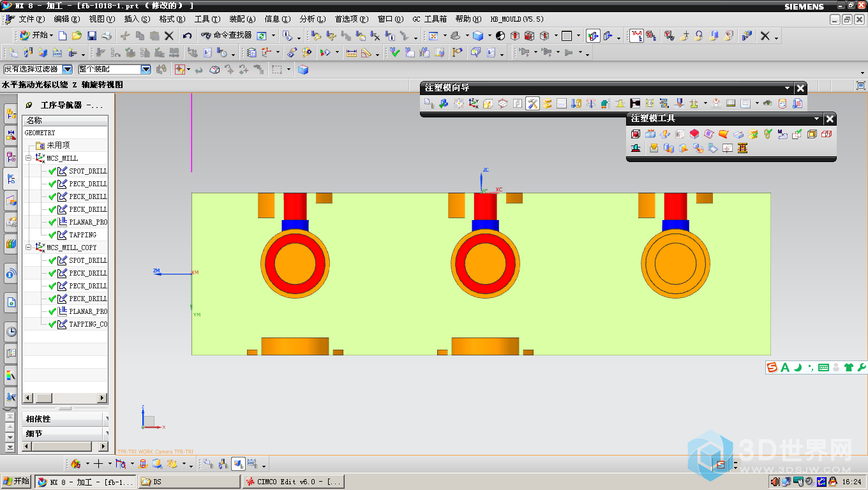Select the MCS_MILL_COPY geometry node

click(66, 248)
